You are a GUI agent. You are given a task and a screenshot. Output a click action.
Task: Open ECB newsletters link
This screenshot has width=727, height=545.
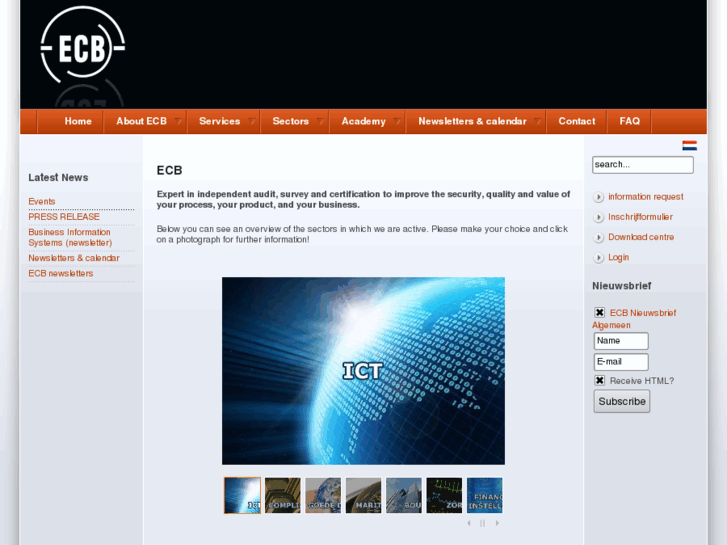(61, 273)
